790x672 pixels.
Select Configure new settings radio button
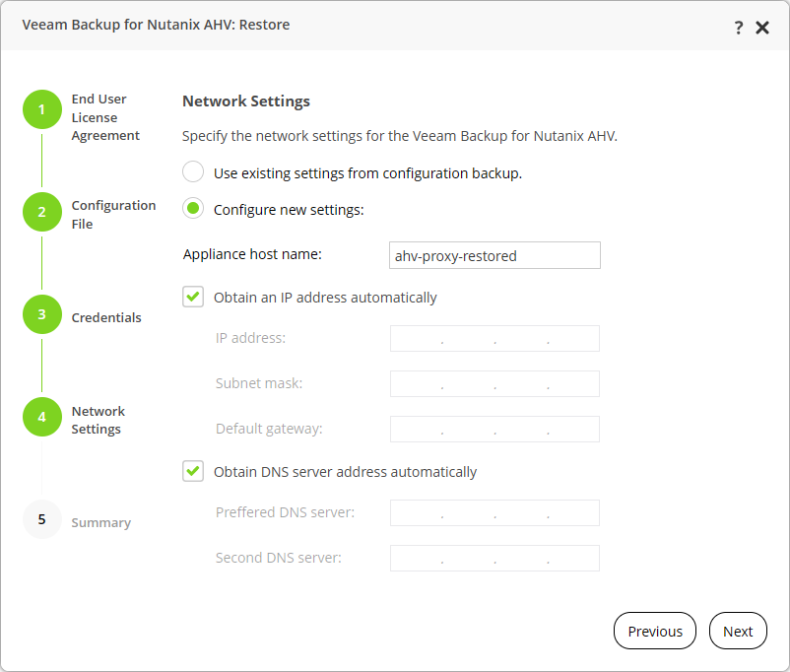193,208
